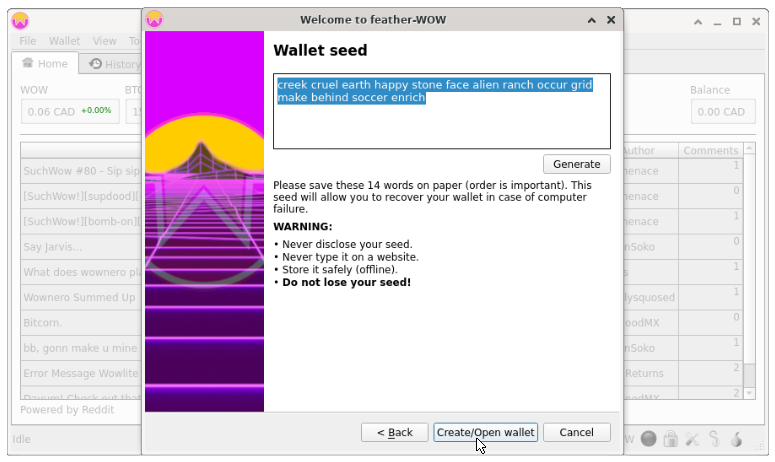
Task: Click the 'Idle' status bar text
Action: pos(21,439)
